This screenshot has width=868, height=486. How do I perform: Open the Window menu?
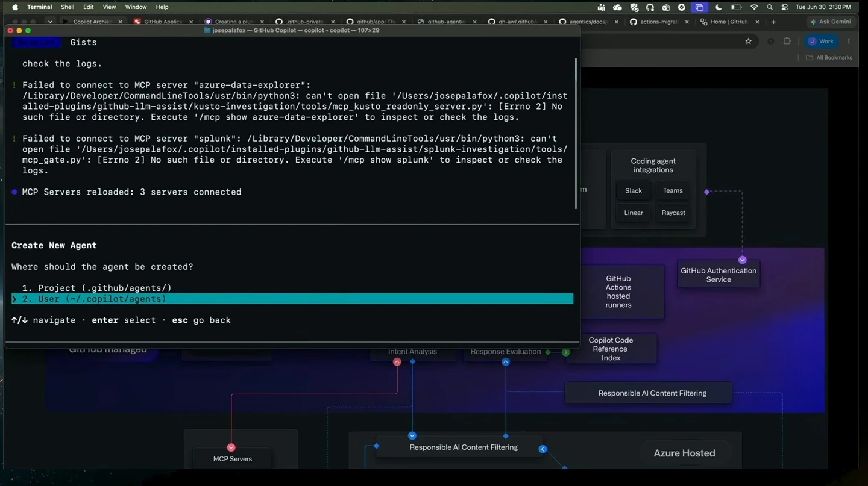[x=136, y=7]
